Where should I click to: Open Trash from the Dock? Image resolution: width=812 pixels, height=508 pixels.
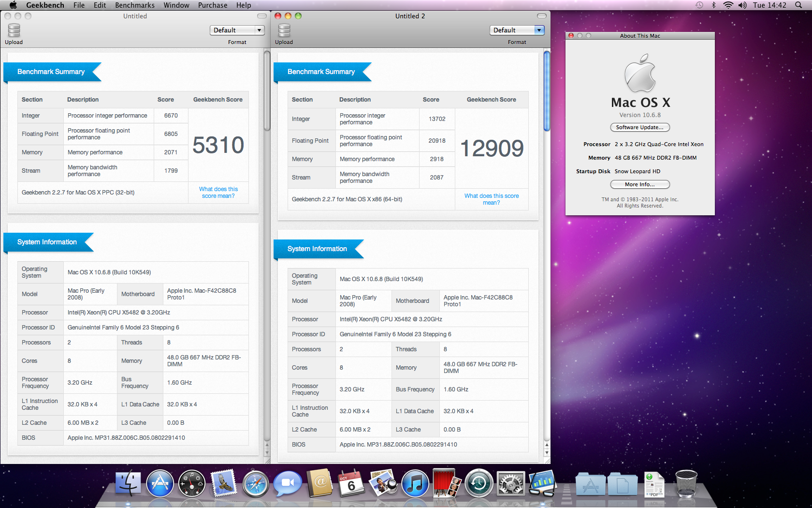coord(686,484)
